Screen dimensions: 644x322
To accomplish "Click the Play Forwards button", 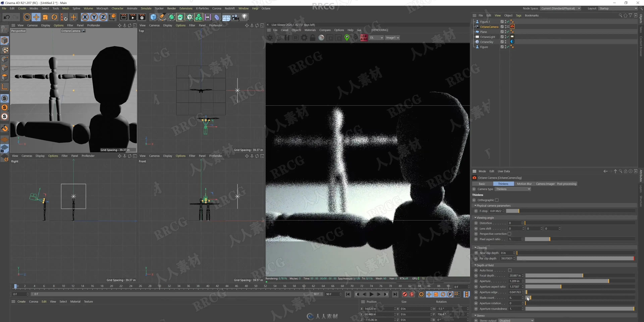I will [x=371, y=294].
